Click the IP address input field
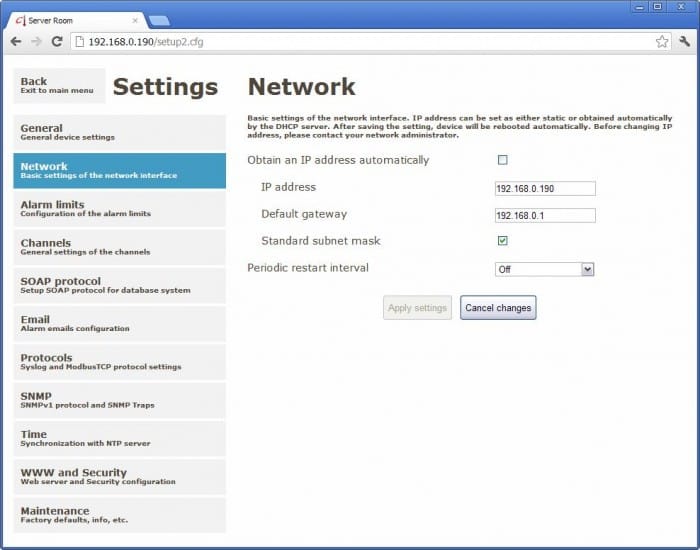The image size is (700, 550). point(545,188)
